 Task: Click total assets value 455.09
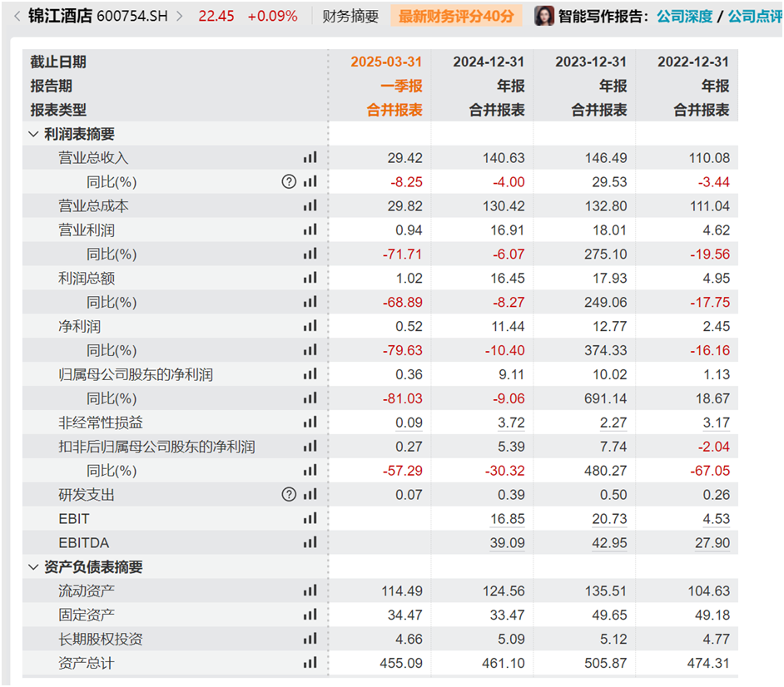point(401,663)
